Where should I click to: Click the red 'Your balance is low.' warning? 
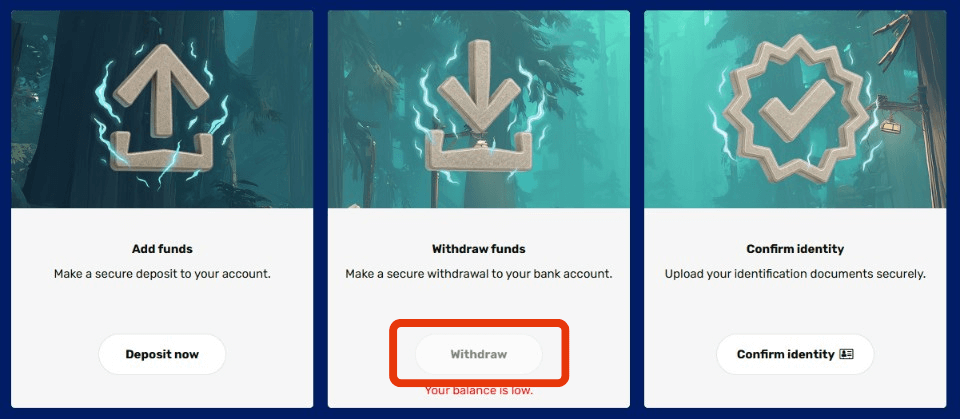click(x=479, y=390)
